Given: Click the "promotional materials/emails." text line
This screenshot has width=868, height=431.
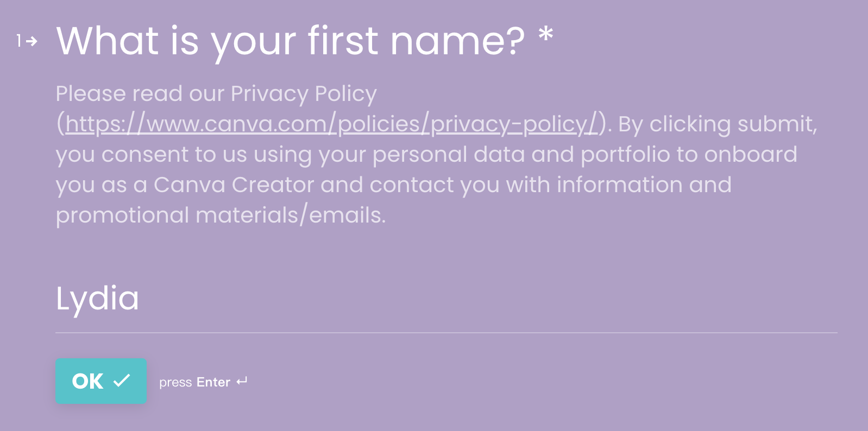Looking at the screenshot, I should click(x=221, y=215).
